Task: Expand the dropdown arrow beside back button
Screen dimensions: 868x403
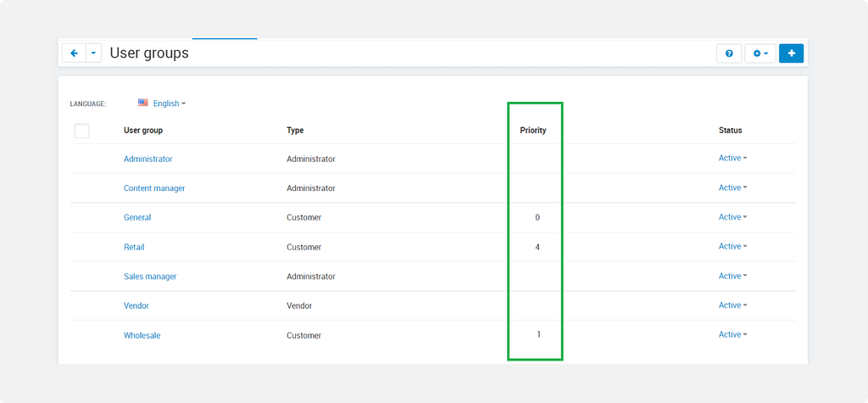Action: 93,53
